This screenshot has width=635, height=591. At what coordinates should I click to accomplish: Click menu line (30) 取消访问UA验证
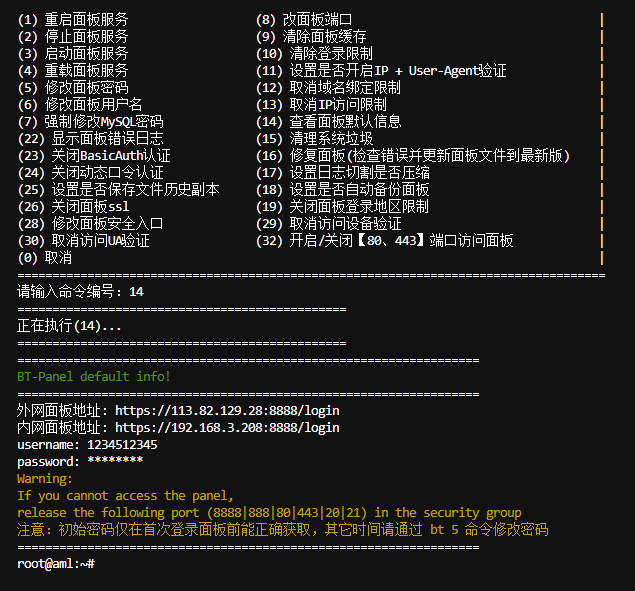coord(83,241)
